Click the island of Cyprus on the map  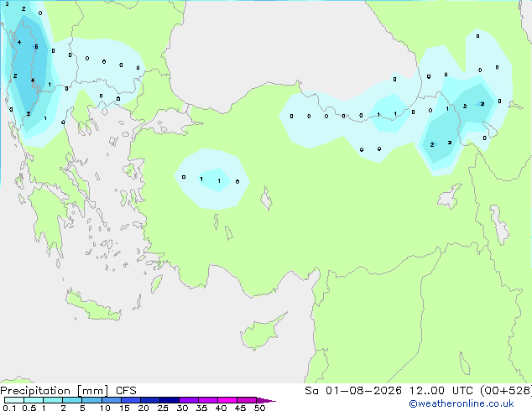tap(259, 334)
